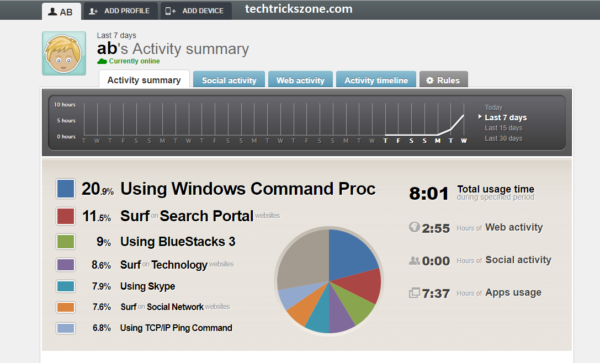Click the windows icon beside Apps usage

[414, 293]
